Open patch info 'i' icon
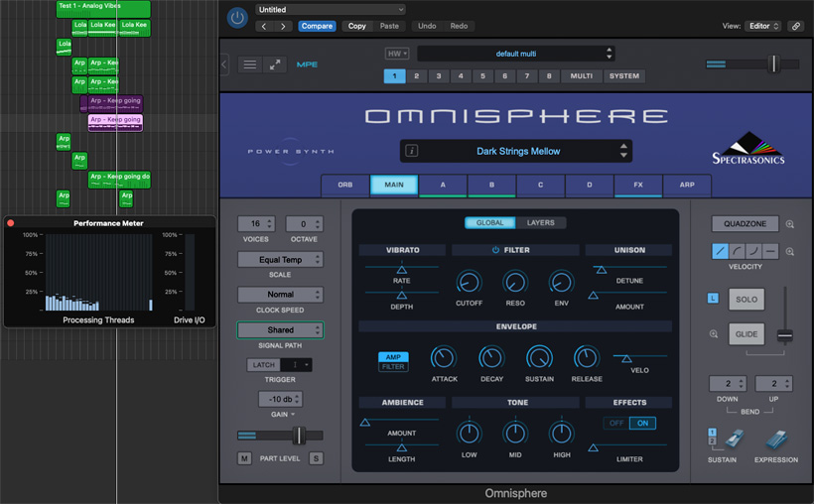 (x=411, y=151)
